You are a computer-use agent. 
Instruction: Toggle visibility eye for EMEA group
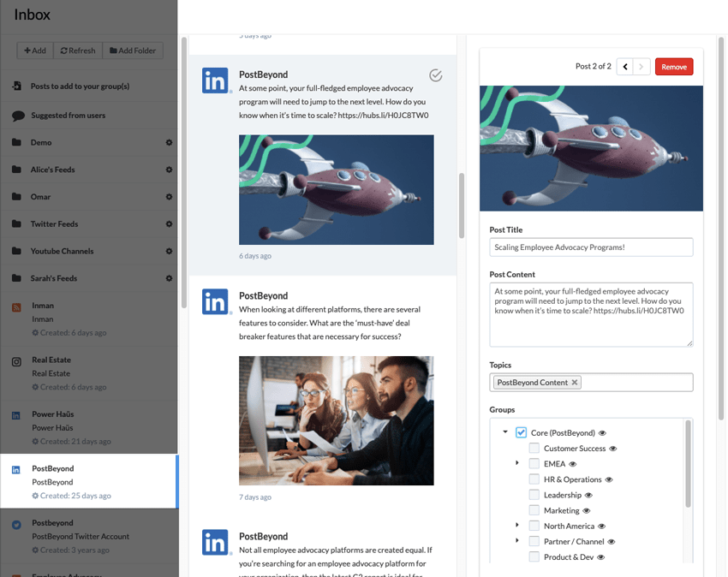pos(572,464)
